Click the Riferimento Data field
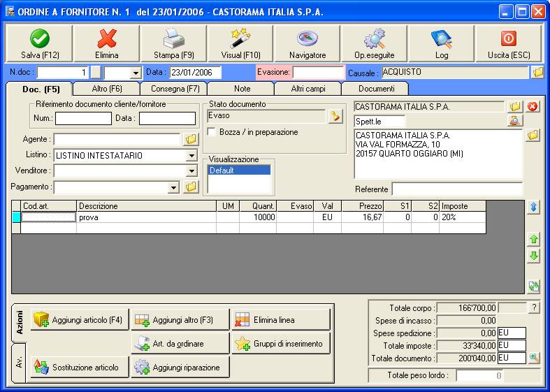Image resolution: width=550 pixels, height=392 pixels. click(167, 119)
